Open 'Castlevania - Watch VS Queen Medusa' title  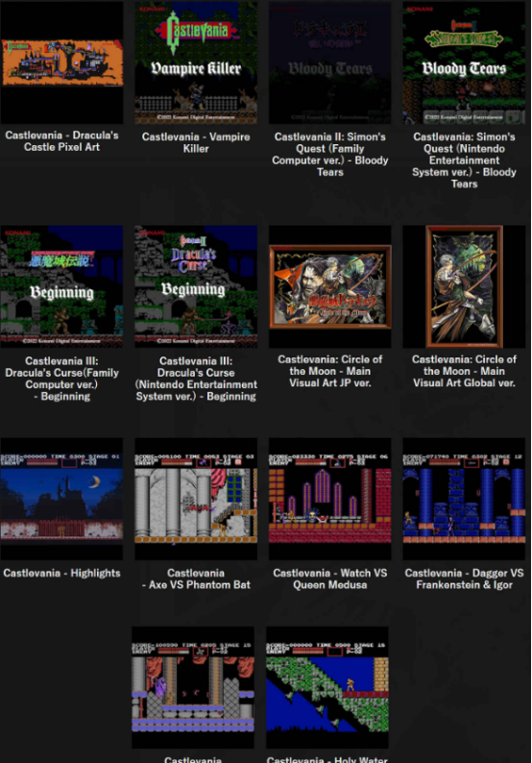[330, 578]
